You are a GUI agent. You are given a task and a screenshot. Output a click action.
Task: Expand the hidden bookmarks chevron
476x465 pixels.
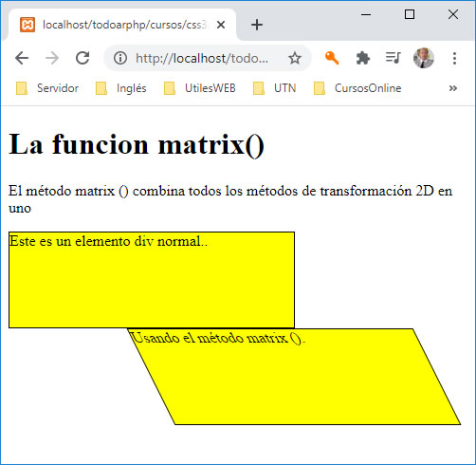point(452,88)
